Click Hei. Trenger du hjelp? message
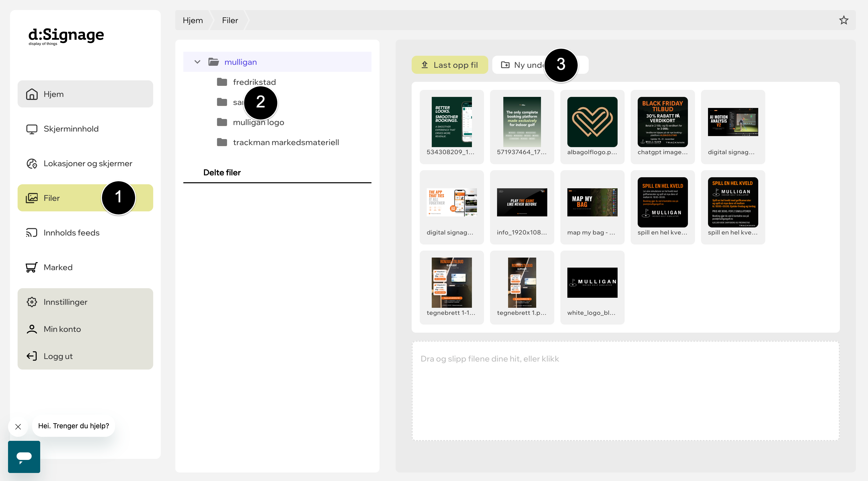Viewport: 868px width, 481px height. 73,426
